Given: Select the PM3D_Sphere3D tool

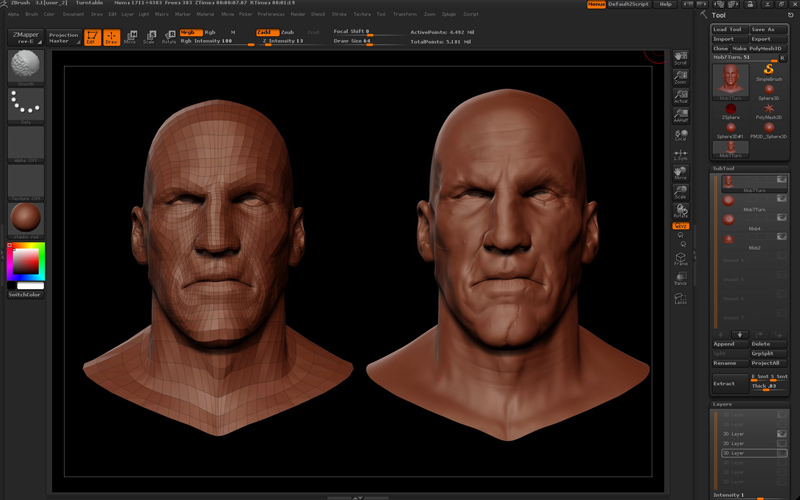Looking at the screenshot, I should (768, 130).
